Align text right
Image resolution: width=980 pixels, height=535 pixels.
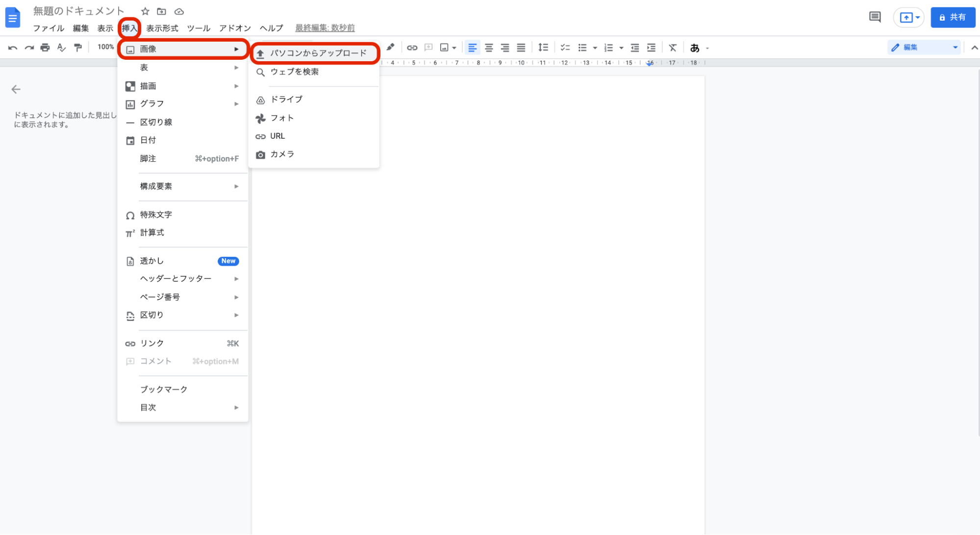505,48
